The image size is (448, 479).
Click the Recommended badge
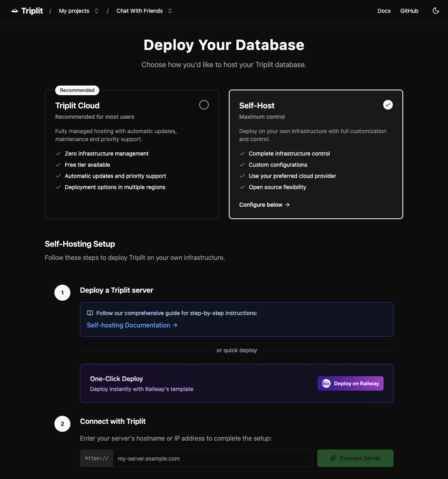[77, 90]
